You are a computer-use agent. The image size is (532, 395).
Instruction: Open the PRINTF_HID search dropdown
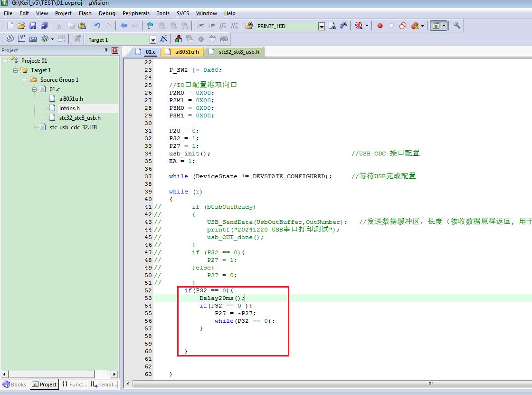tap(321, 27)
